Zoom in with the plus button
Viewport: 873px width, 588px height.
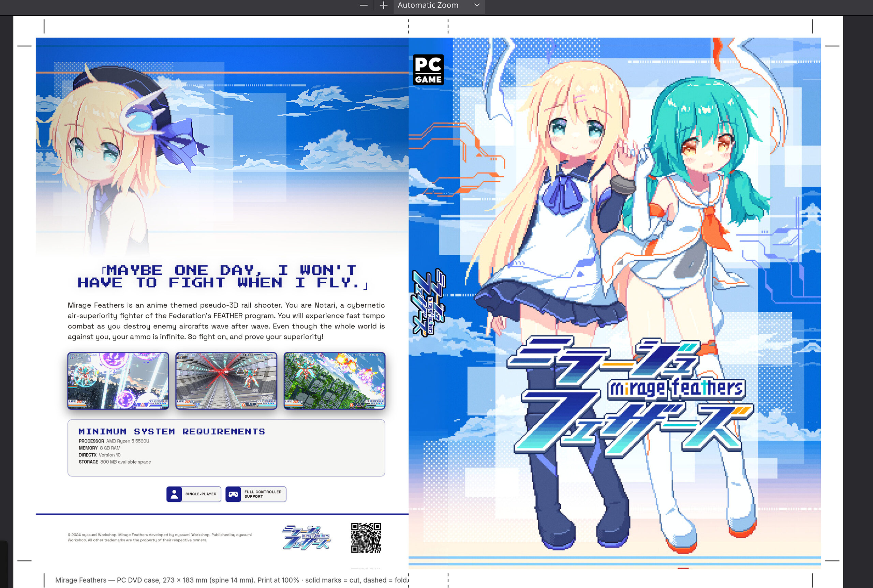383,5
